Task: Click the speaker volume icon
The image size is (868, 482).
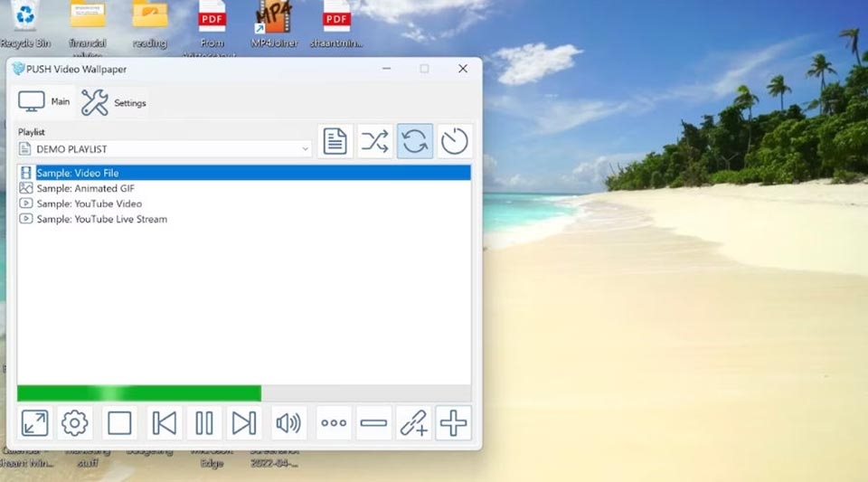Action: coord(288,423)
